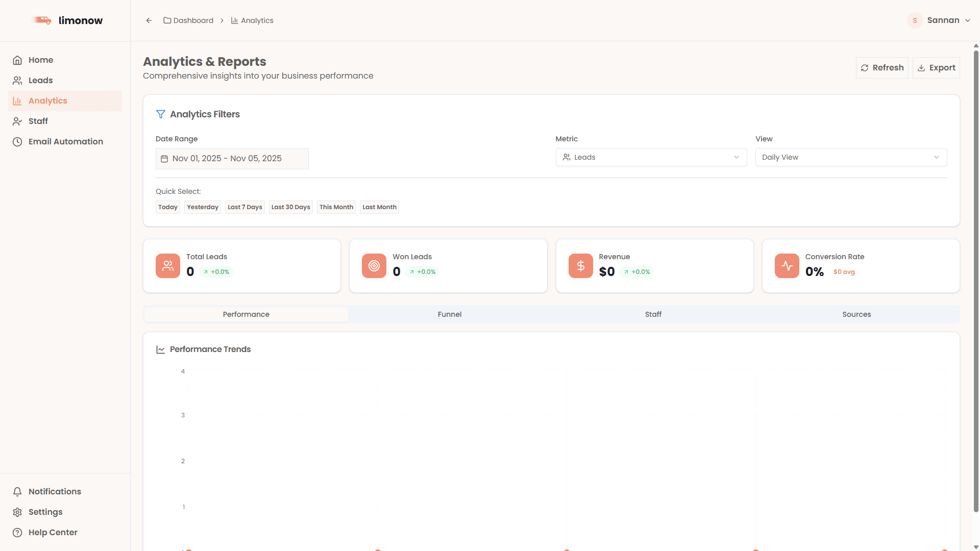Click the Total Leads people icon

(x=168, y=266)
